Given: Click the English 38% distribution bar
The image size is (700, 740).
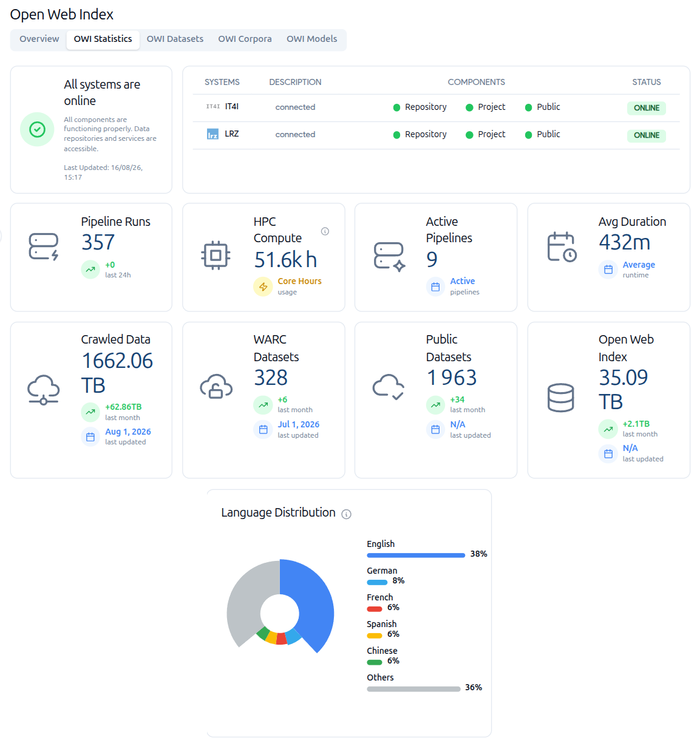Looking at the screenshot, I should coord(416,555).
